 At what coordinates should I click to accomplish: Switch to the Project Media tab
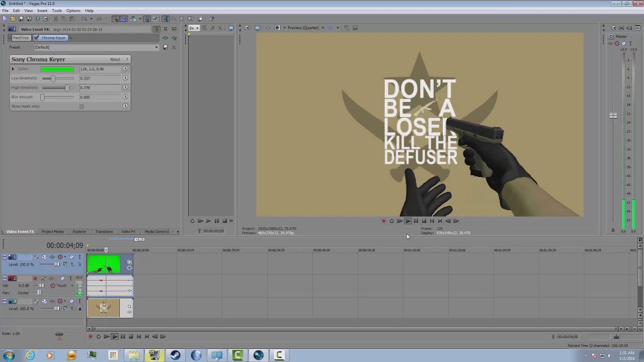[x=52, y=232]
